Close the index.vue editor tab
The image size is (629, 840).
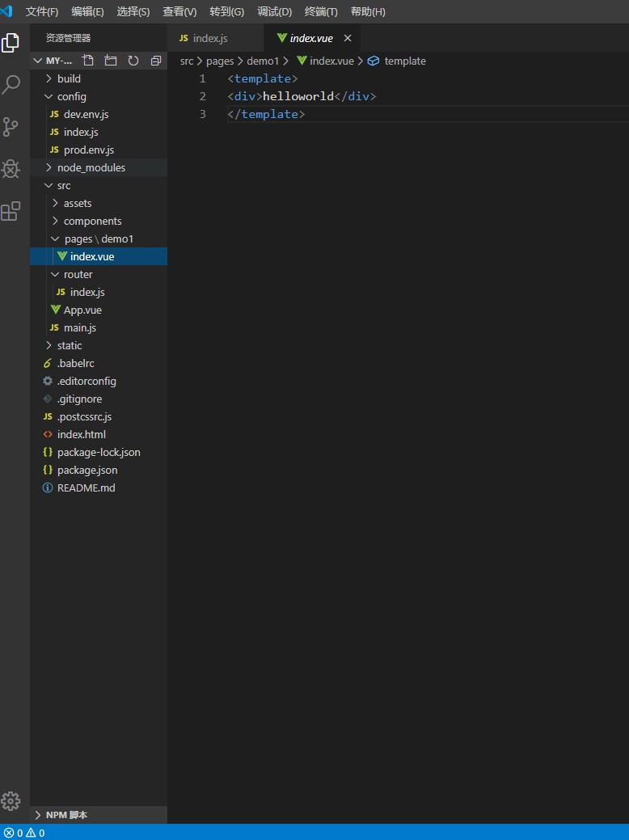coord(348,38)
